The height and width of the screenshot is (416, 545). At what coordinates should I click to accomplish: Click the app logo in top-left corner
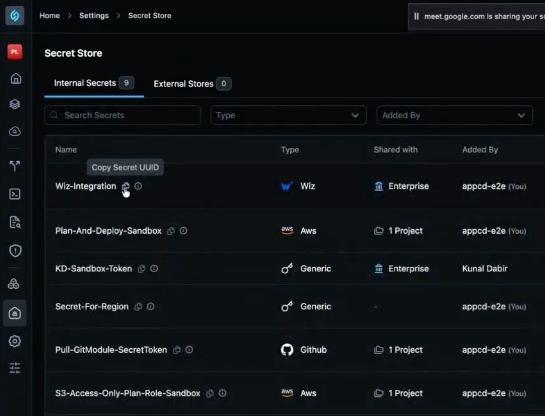(15, 16)
